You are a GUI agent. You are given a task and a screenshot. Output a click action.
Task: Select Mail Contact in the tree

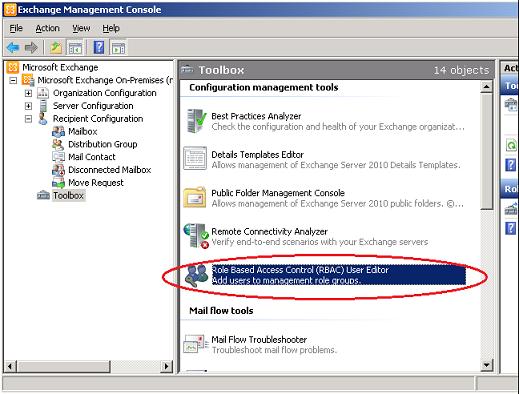coord(92,157)
